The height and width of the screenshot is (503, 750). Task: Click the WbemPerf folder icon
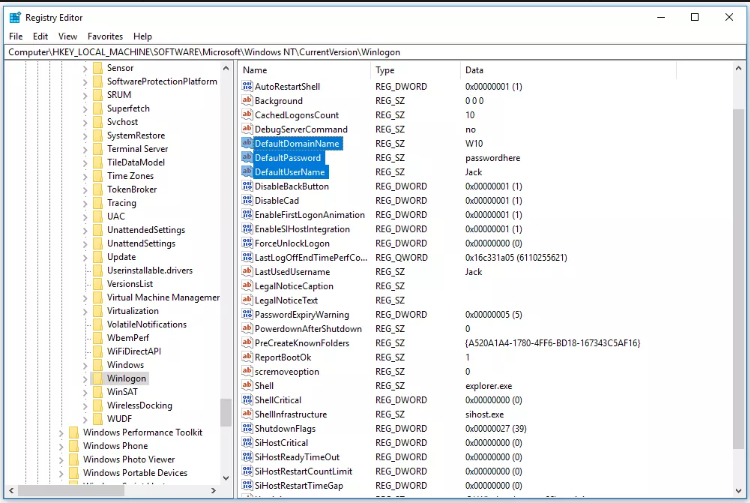pos(98,338)
